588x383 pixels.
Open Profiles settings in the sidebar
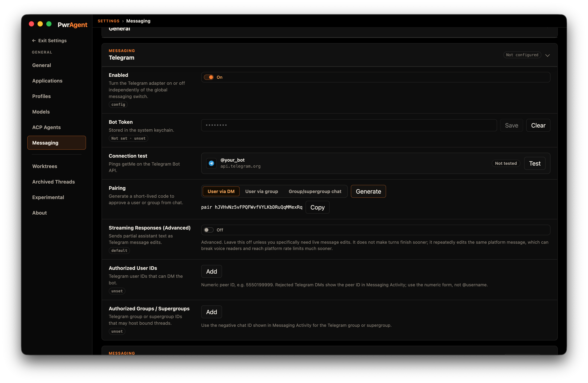click(57, 96)
